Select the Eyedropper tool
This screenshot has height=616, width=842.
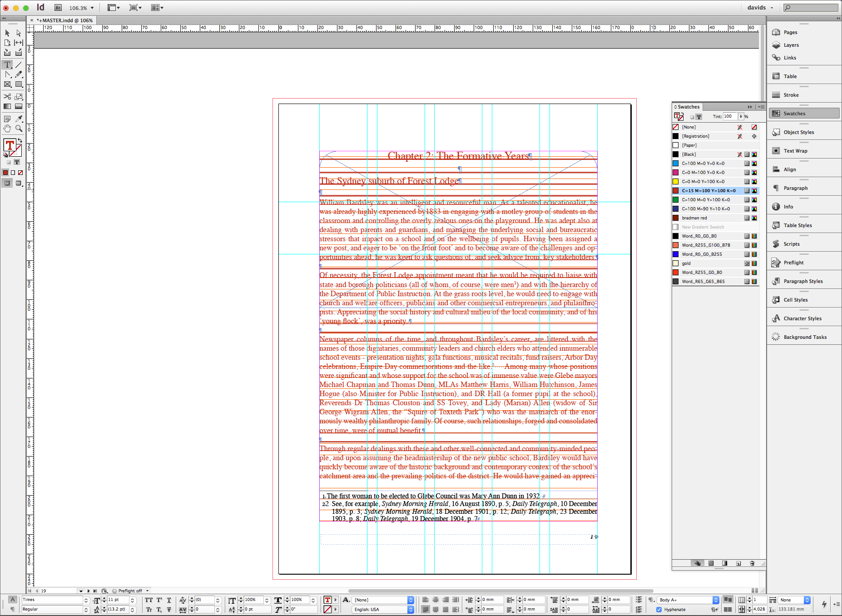(19, 119)
